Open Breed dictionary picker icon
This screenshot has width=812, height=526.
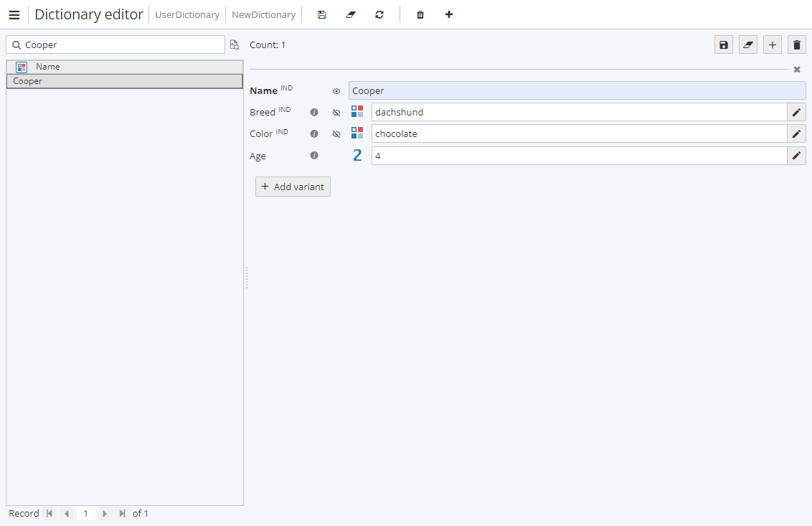(x=357, y=112)
